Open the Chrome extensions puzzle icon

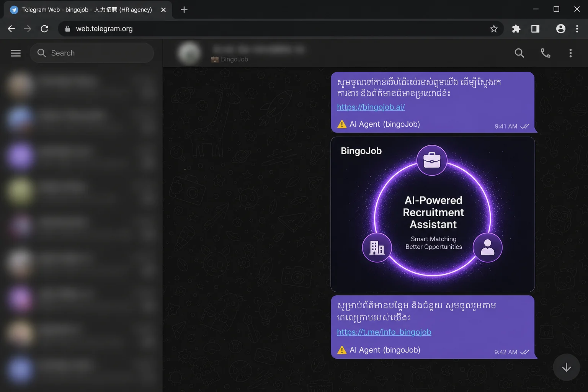516,29
